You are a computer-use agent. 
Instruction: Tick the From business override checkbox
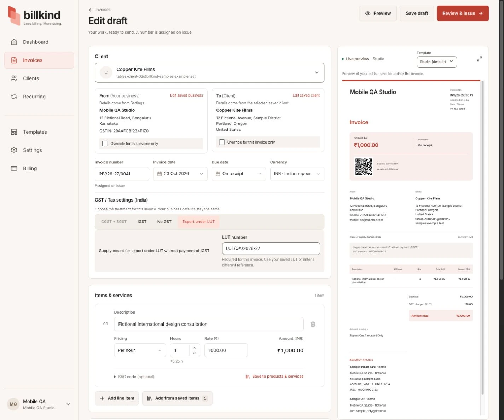coord(105,144)
